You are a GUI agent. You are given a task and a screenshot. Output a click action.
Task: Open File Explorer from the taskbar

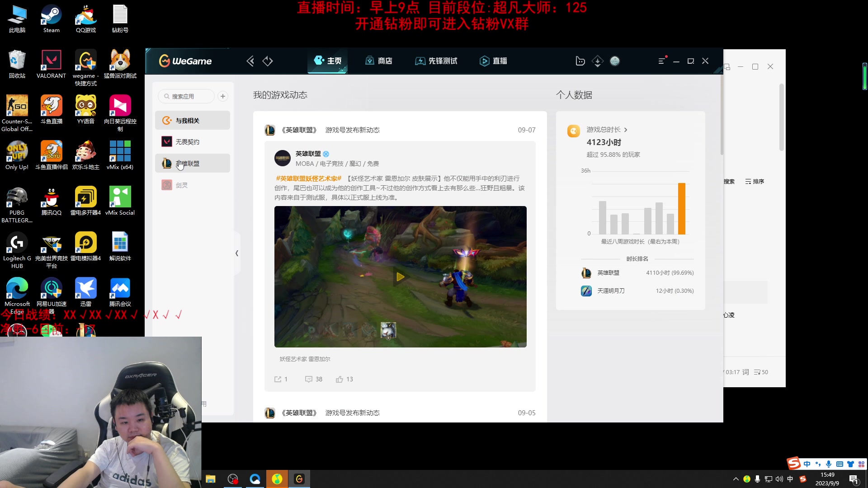click(211, 479)
